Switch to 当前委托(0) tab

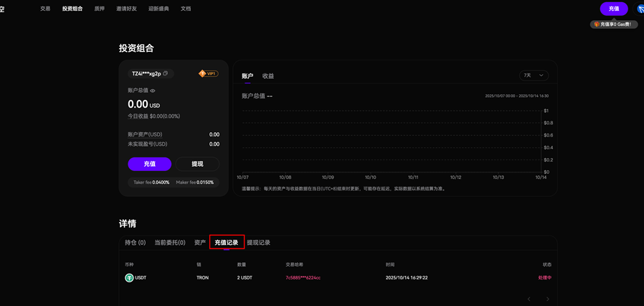(170, 243)
